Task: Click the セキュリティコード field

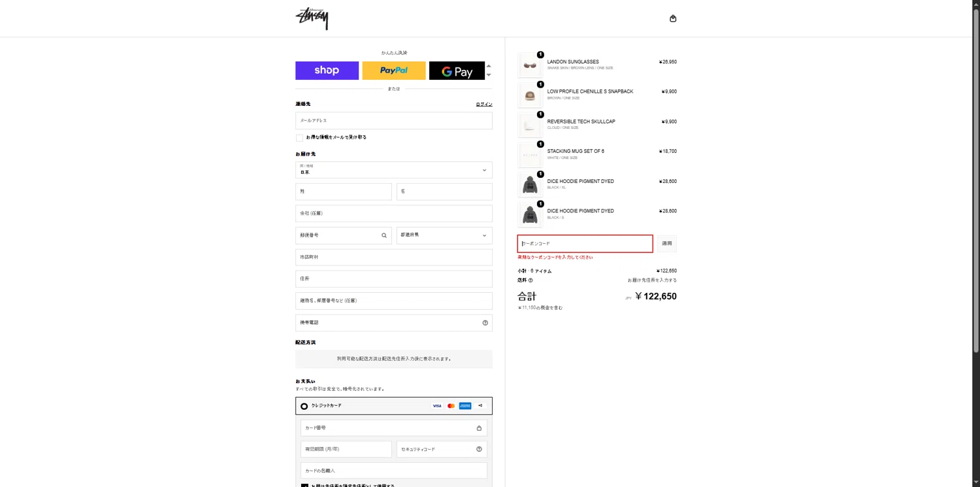Action: coord(442,449)
